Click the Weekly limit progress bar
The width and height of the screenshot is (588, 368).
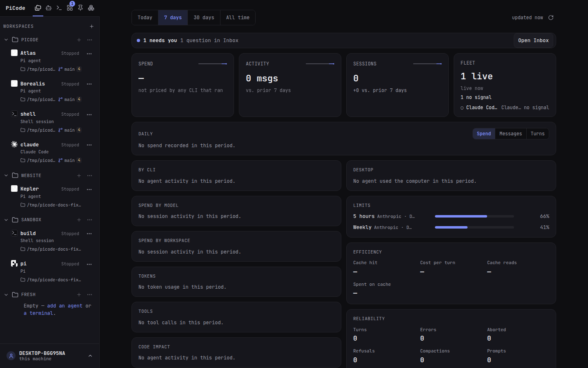(474, 227)
